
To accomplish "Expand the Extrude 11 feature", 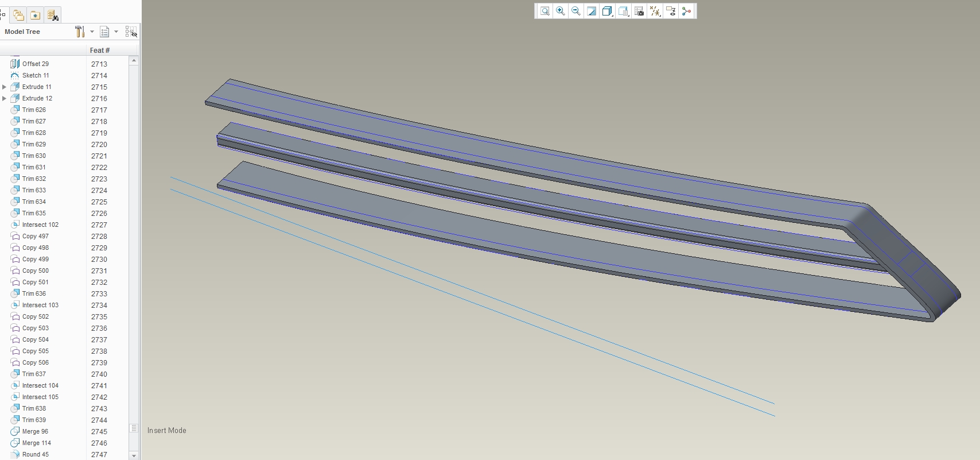I will [5, 87].
